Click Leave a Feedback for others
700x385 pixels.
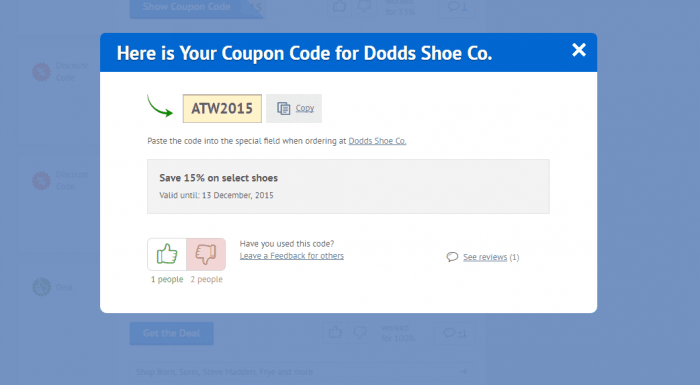click(292, 256)
